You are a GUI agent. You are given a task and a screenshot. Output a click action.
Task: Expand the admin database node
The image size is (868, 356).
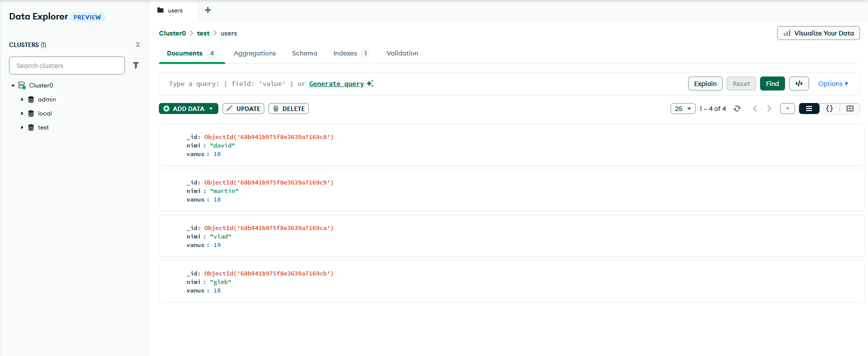pos(22,99)
